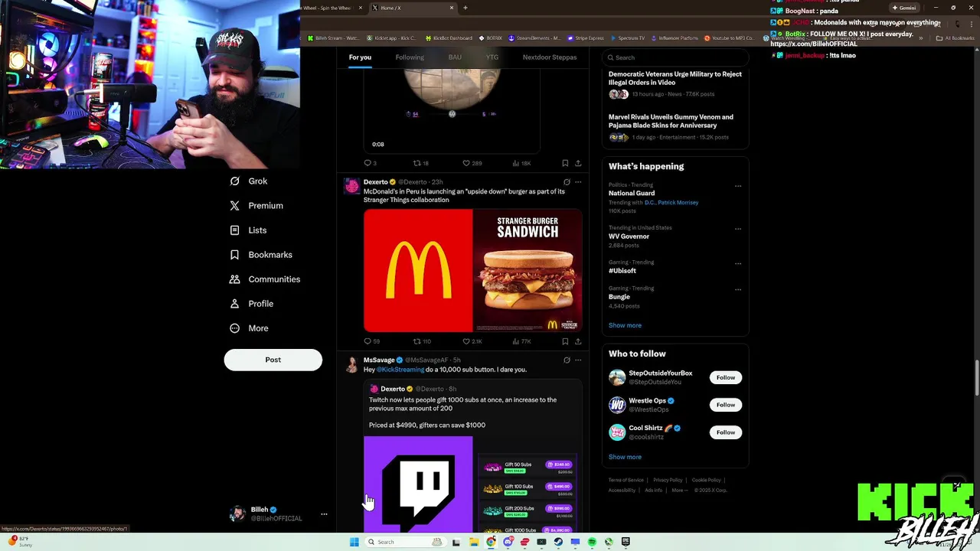Open Steam from the taskbar
980x551 pixels.
tap(558, 542)
